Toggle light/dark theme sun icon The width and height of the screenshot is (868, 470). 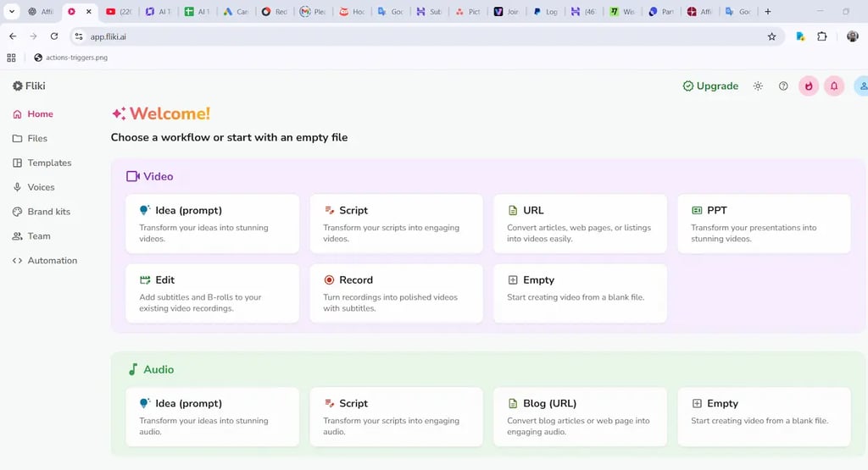pos(758,86)
